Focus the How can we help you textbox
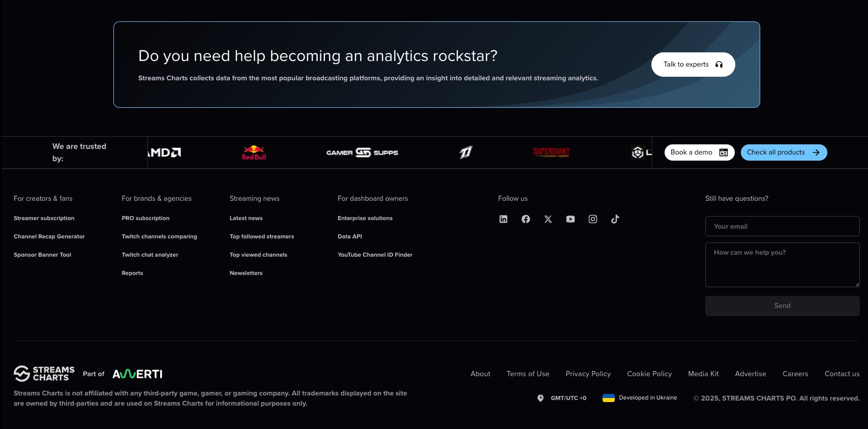This screenshot has width=868, height=429. point(782,265)
